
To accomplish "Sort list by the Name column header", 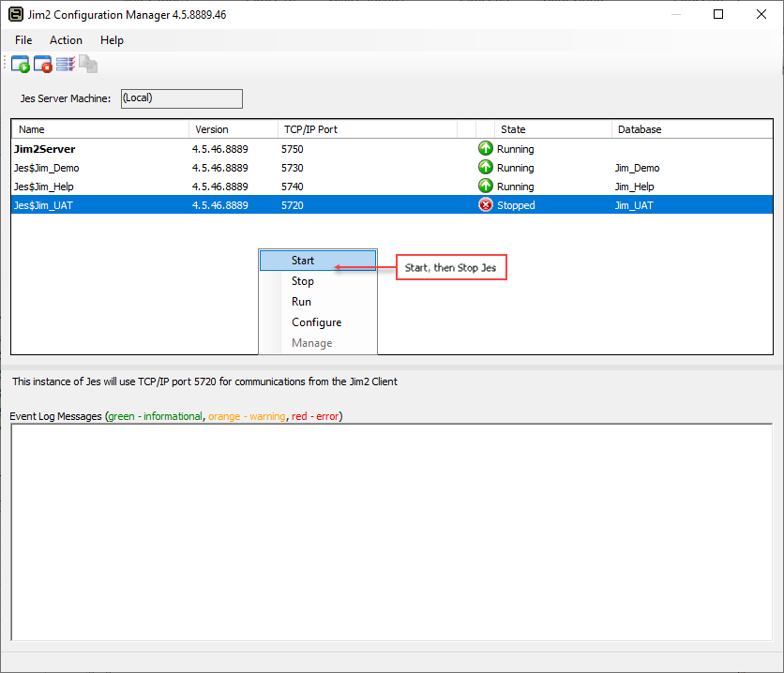I will 32,129.
